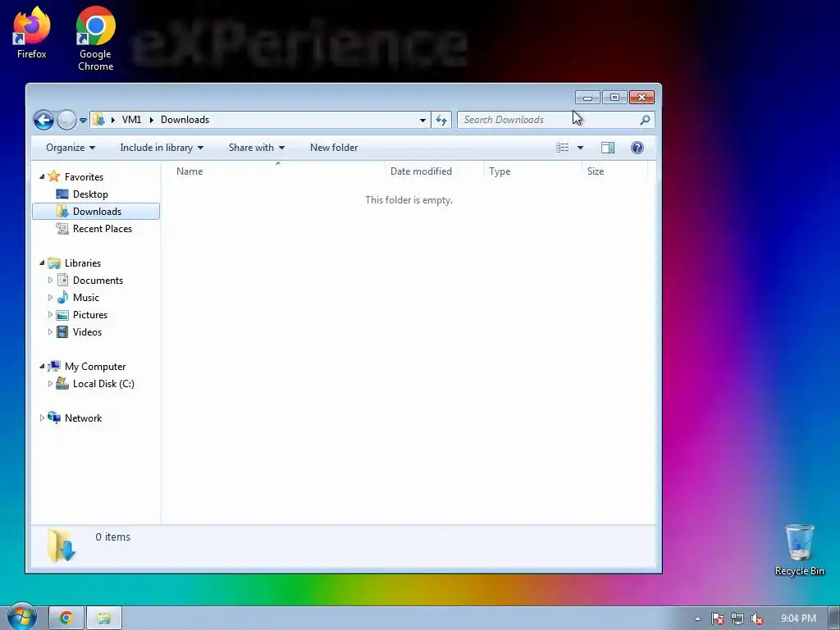
Task: Open the muted volume tray icon
Action: click(757, 619)
